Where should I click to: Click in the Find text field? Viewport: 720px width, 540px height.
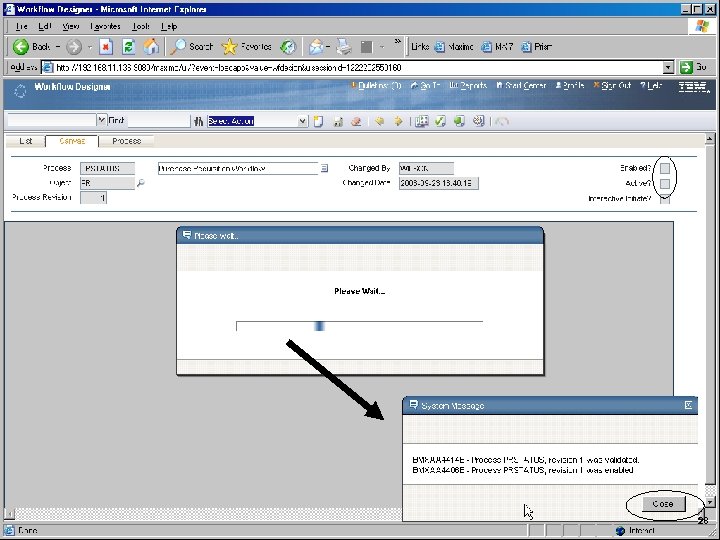pos(158,121)
